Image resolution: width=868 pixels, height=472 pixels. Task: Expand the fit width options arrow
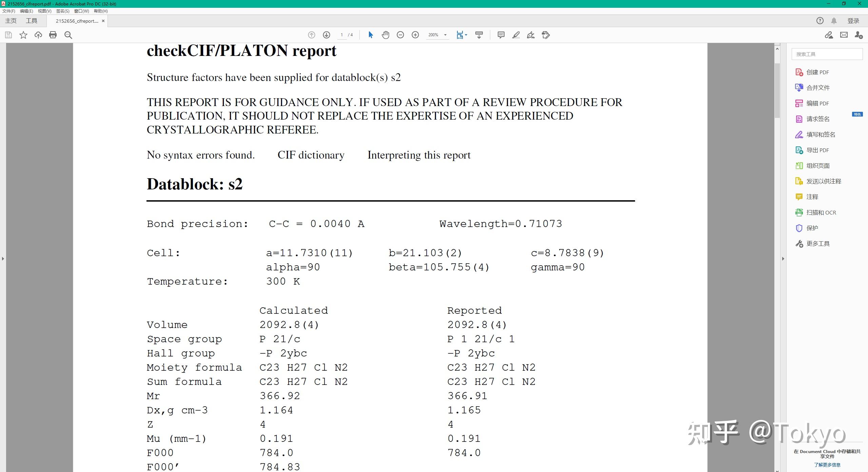pyautogui.click(x=466, y=35)
